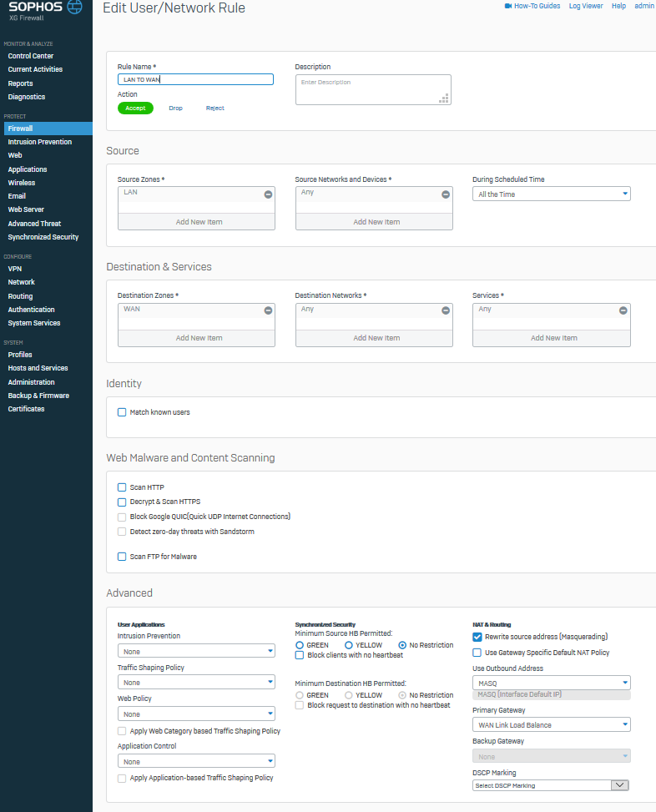Enable Match known users checkbox
The width and height of the screenshot is (656, 812).
(x=122, y=412)
